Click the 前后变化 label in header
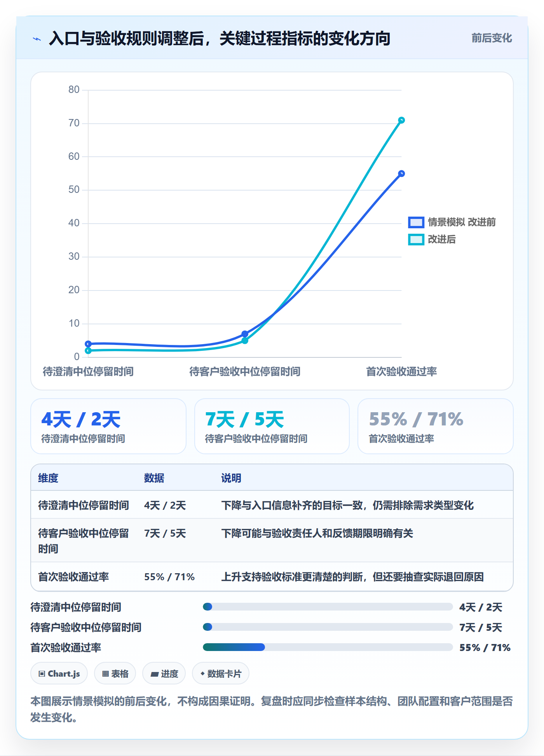This screenshot has height=756, width=544. (x=492, y=38)
